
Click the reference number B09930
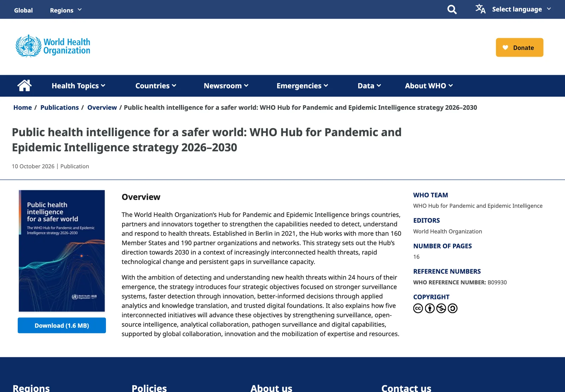497,282
